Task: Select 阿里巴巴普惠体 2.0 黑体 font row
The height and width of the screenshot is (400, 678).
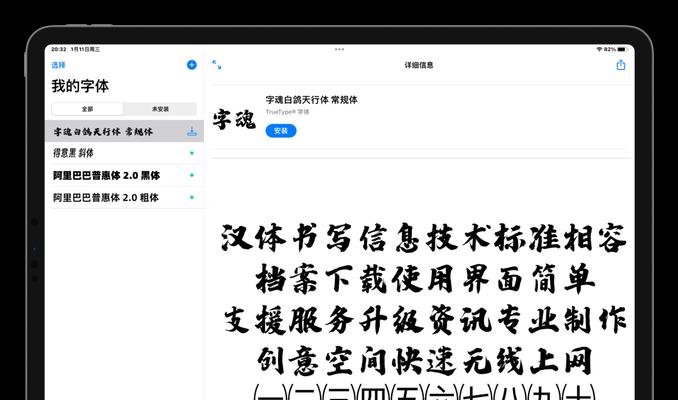Action: [124, 175]
